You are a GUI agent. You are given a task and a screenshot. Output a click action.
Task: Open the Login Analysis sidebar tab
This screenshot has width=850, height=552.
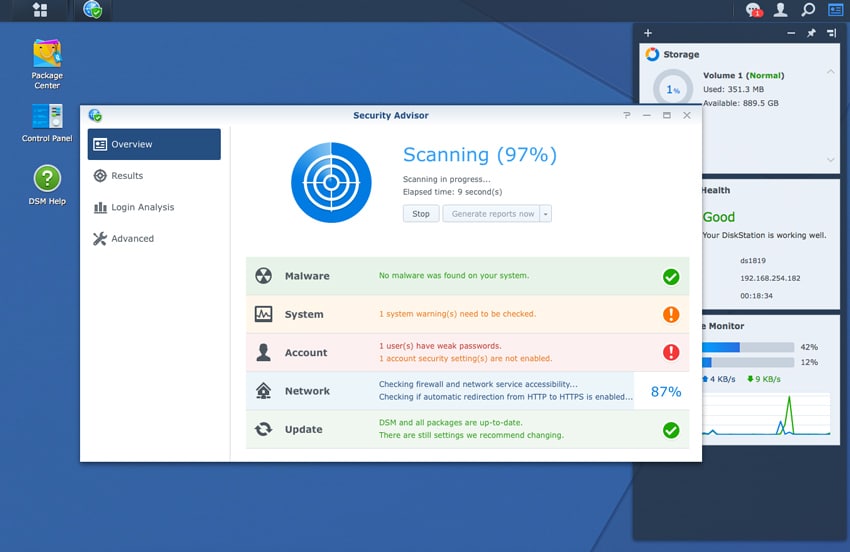tap(154, 207)
